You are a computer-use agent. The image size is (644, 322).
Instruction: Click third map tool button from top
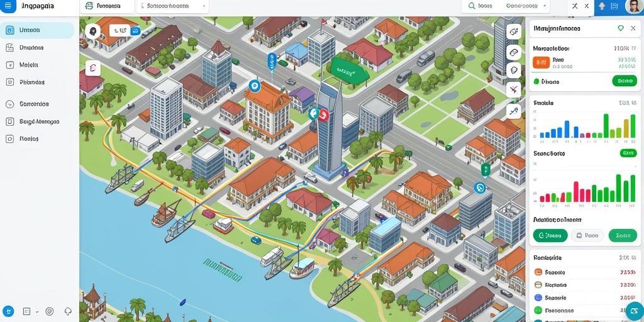coord(514,70)
